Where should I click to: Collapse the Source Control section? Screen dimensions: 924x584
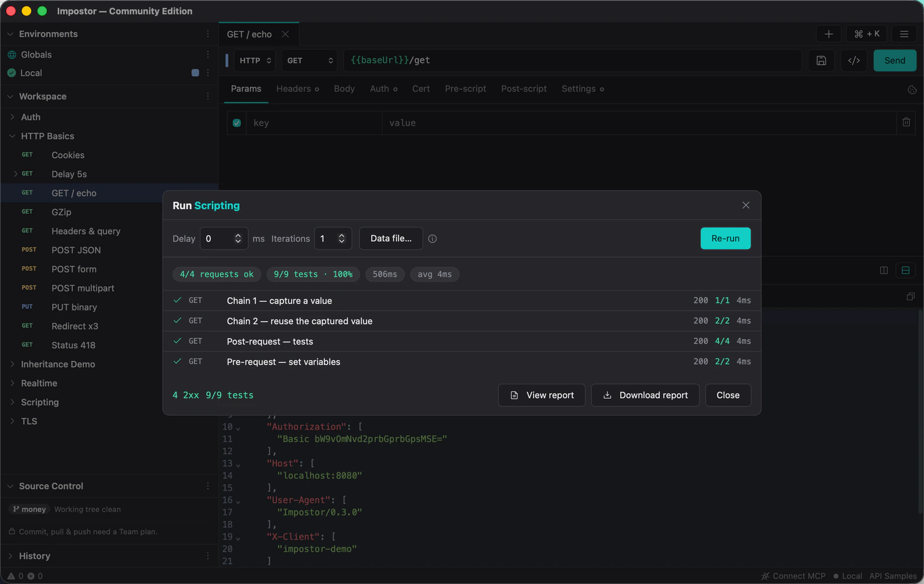[x=10, y=486]
